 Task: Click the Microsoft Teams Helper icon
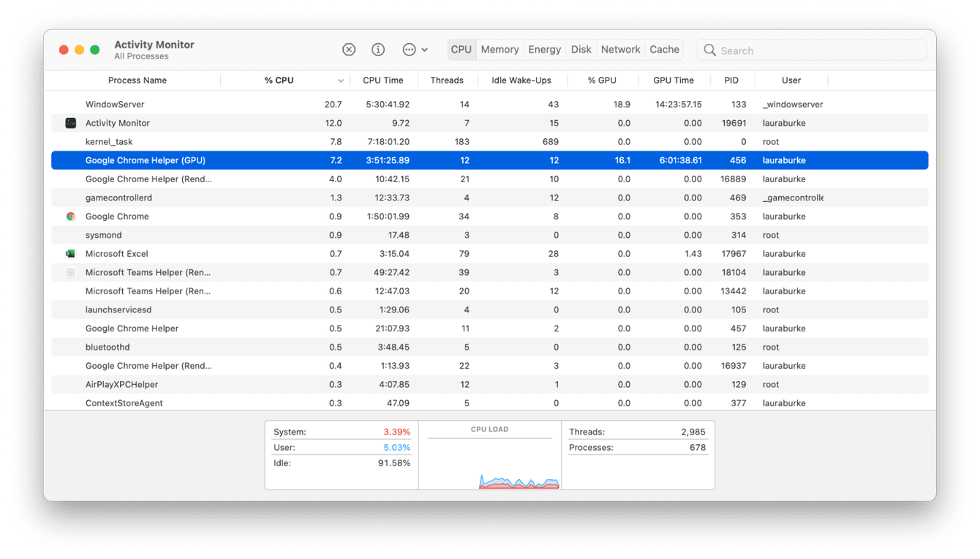tap(71, 271)
